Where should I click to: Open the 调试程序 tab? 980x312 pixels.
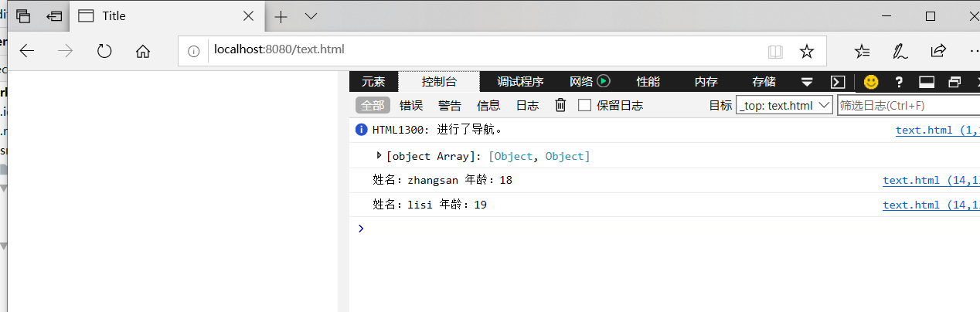[520, 82]
